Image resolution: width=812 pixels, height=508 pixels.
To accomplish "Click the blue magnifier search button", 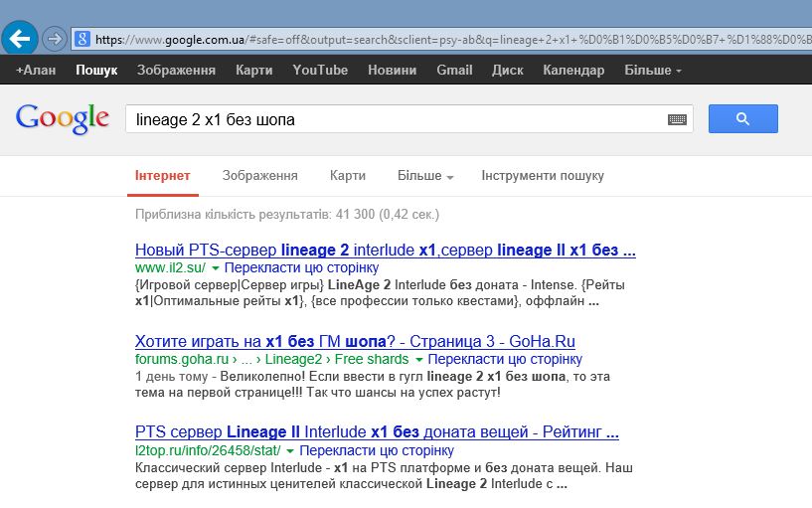I will click(743, 118).
